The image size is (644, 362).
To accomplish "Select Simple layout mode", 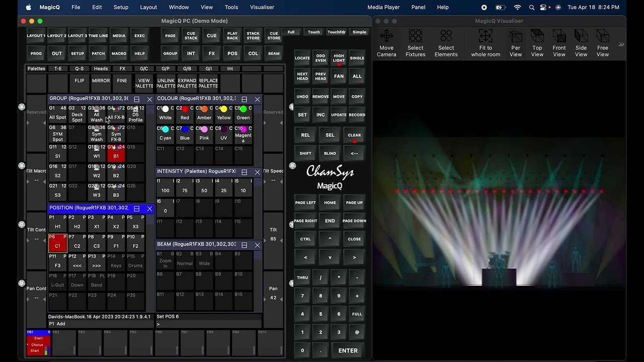I will click(x=359, y=32).
